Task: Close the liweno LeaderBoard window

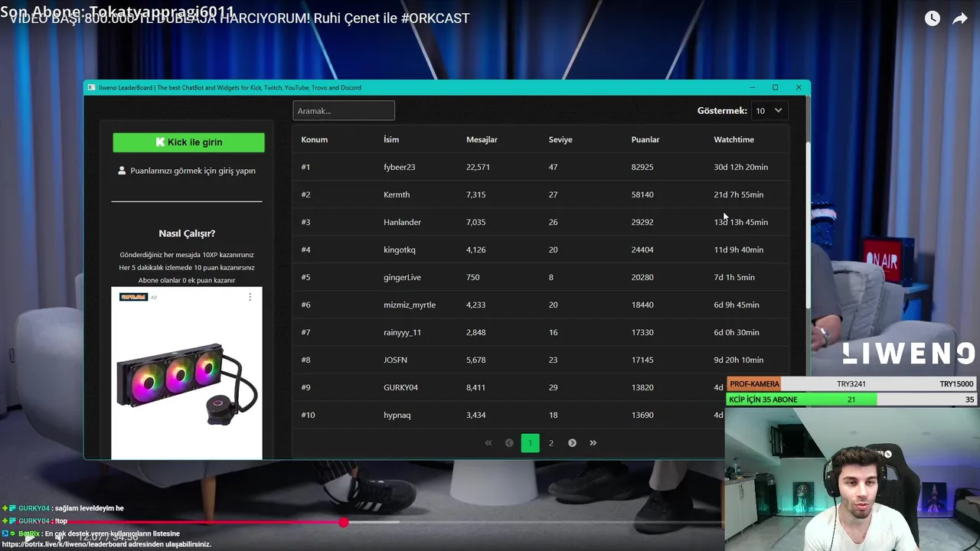Action: [x=799, y=87]
